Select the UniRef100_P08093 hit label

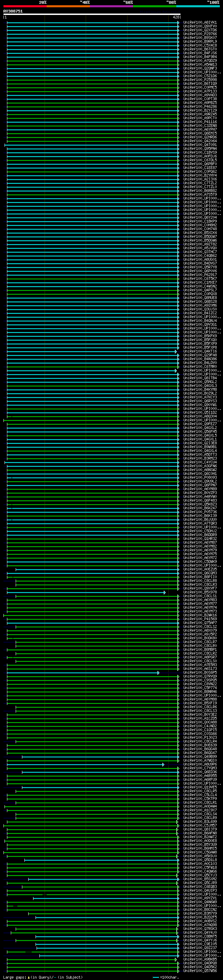[200, 478]
